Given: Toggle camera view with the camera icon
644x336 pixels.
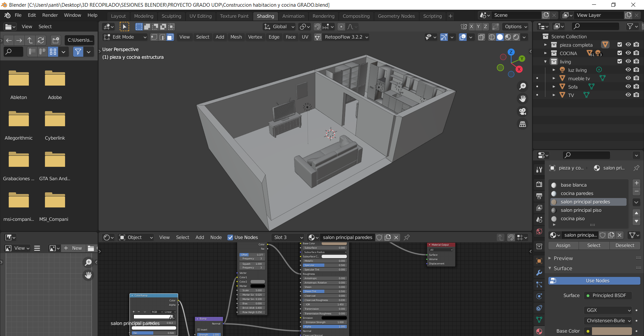Looking at the screenshot, I should [523, 111].
